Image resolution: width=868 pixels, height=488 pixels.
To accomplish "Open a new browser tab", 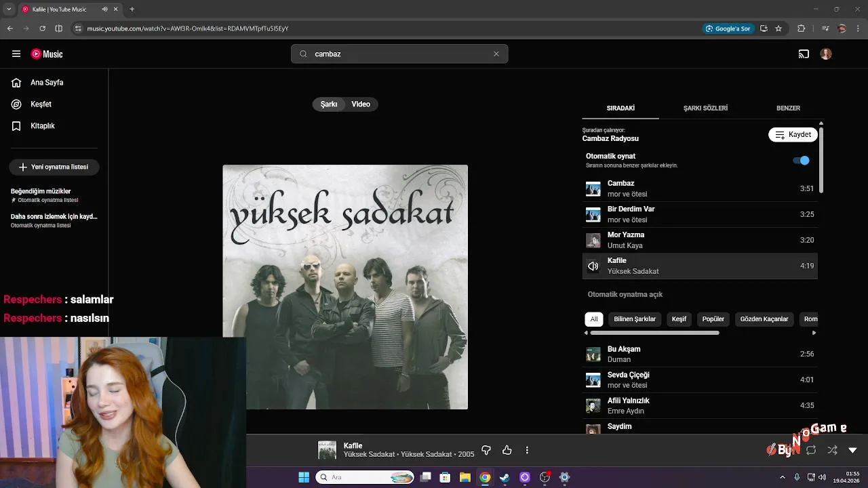I will pos(132,9).
